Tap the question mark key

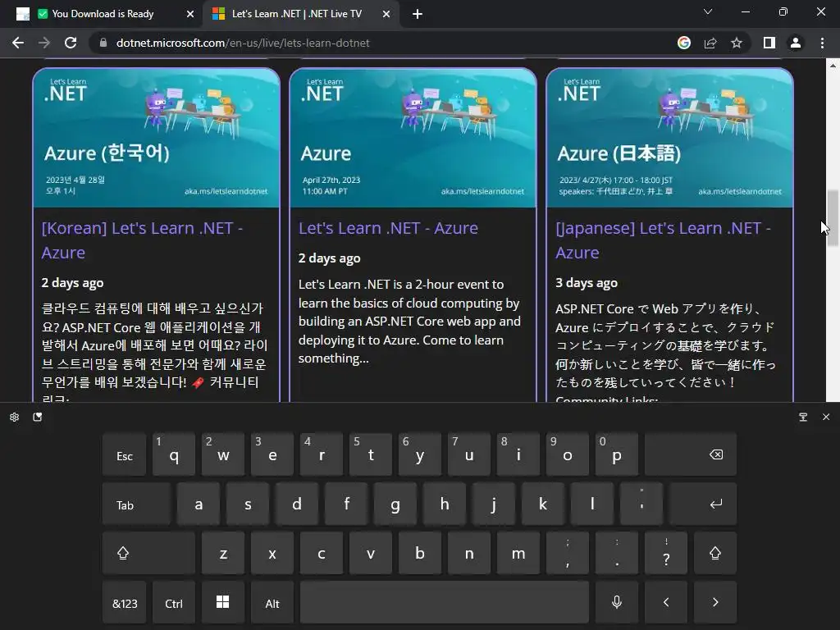[x=666, y=553]
